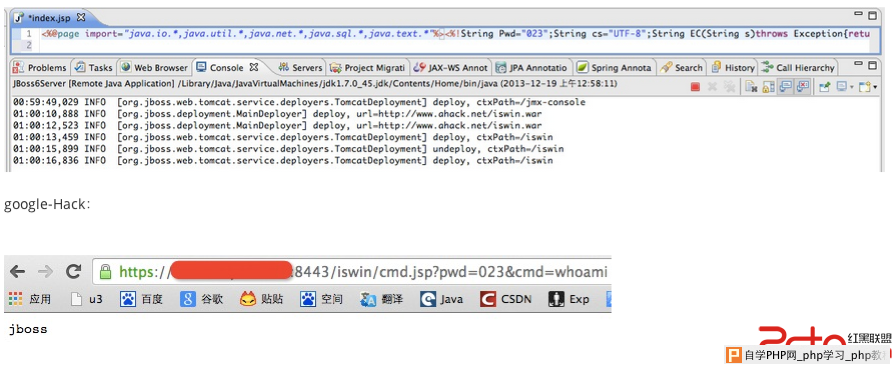This screenshot has height=369, width=895.
Task: Open the Exp bookmark
Action: [569, 299]
